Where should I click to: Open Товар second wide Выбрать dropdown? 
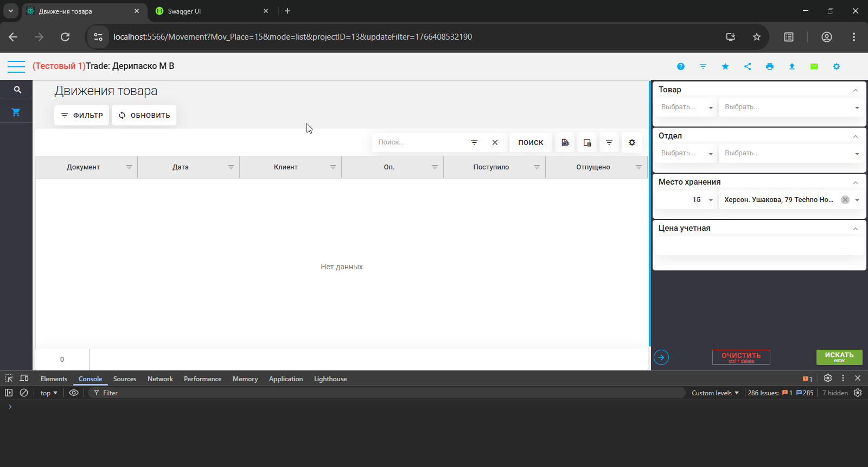click(791, 108)
